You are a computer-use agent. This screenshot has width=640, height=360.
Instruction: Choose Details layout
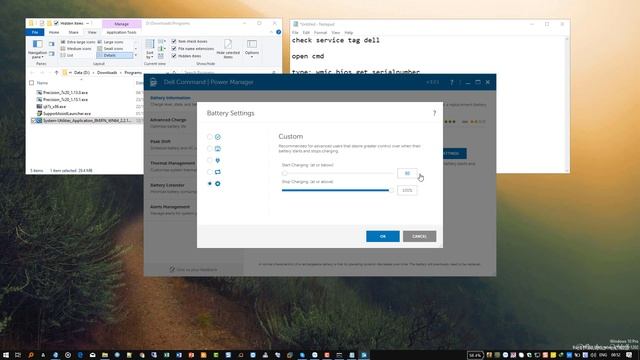click(115, 55)
